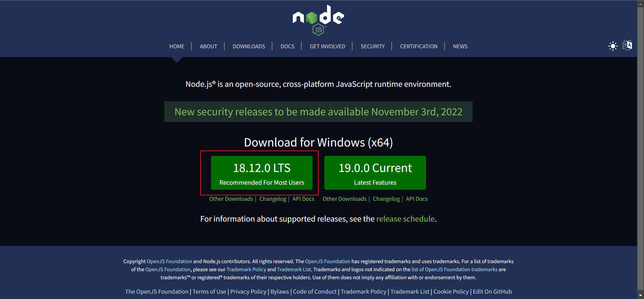Open the CERTIFICATION nav item
This screenshot has height=299, width=644.
[419, 46]
